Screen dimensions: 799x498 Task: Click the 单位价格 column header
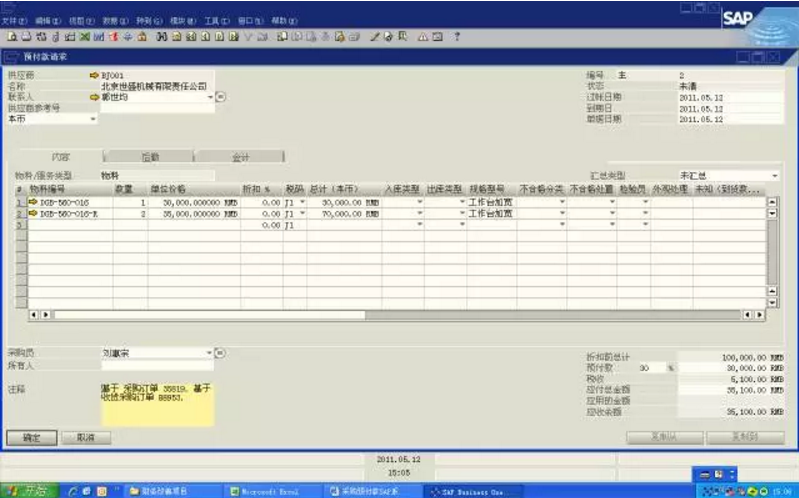pyautogui.click(x=194, y=189)
